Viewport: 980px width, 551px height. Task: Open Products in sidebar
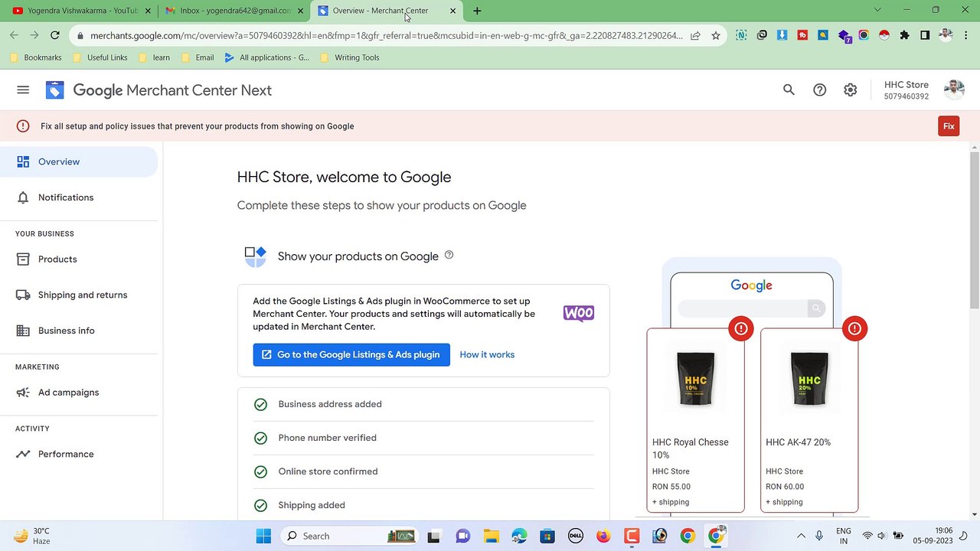79,259
